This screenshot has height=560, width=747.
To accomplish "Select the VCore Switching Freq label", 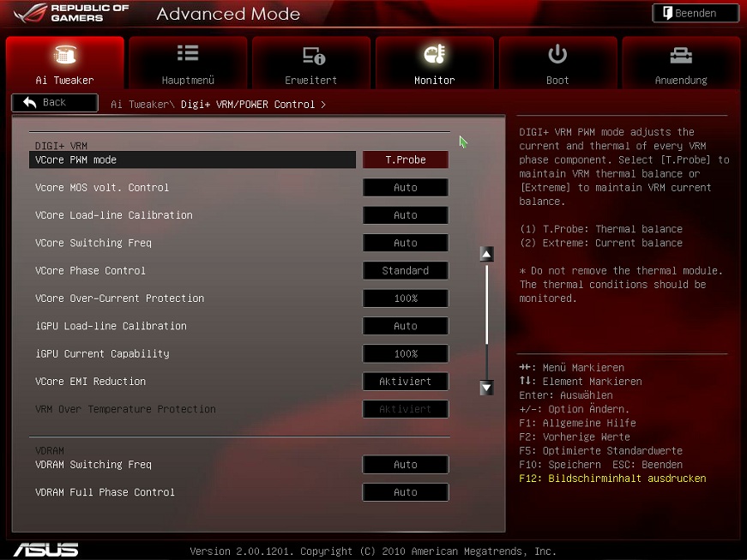I will coord(93,243).
